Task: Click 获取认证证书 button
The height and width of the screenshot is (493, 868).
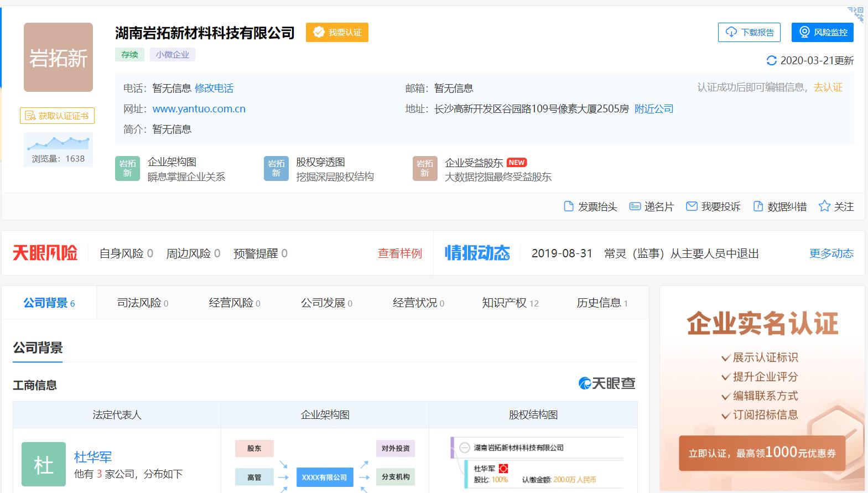Action: pyautogui.click(x=58, y=116)
